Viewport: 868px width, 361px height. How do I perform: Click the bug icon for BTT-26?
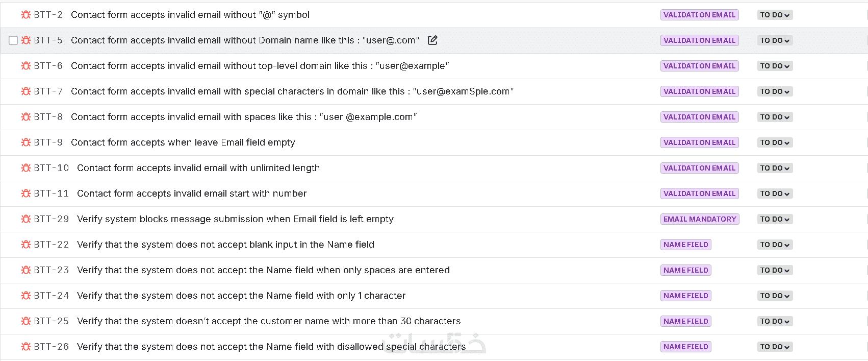click(26, 347)
